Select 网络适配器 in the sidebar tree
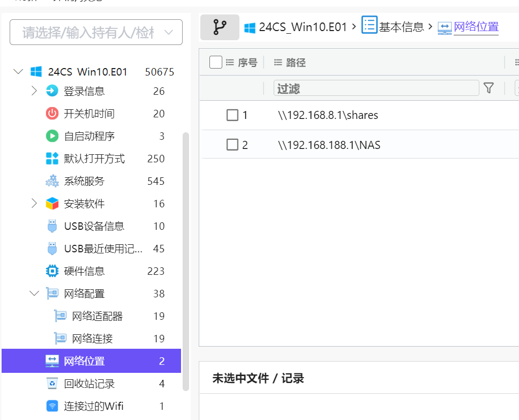 coord(97,316)
